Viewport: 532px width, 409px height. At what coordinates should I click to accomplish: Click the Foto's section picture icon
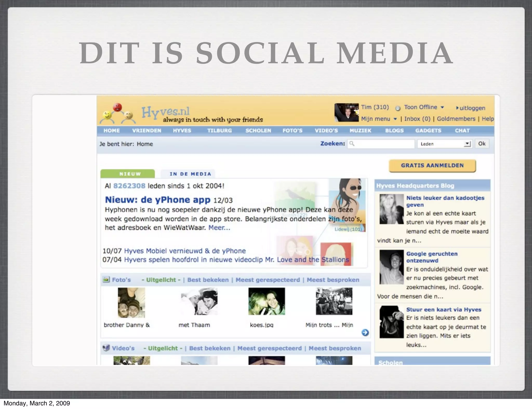(106, 280)
